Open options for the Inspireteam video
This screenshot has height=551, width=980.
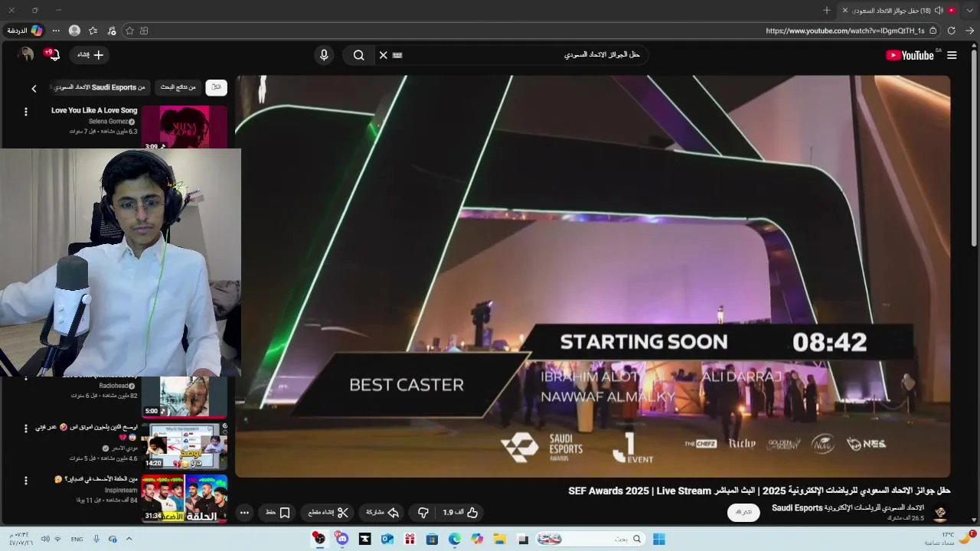click(25, 481)
